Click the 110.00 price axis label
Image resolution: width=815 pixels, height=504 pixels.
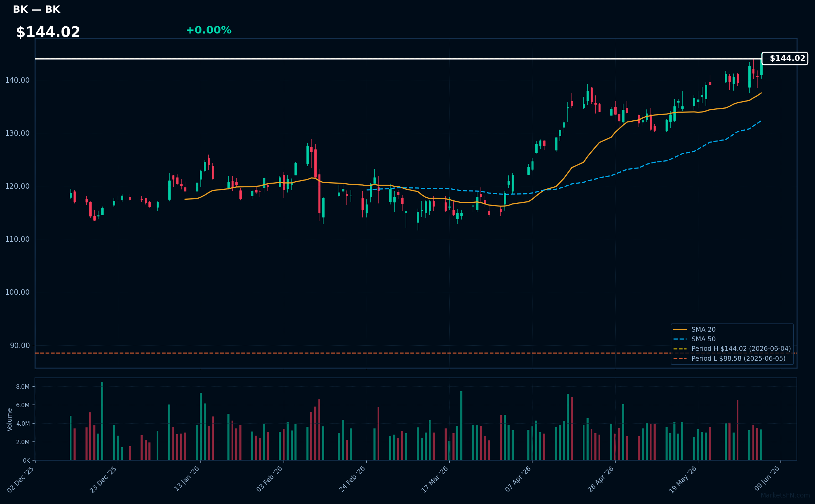[17, 239]
